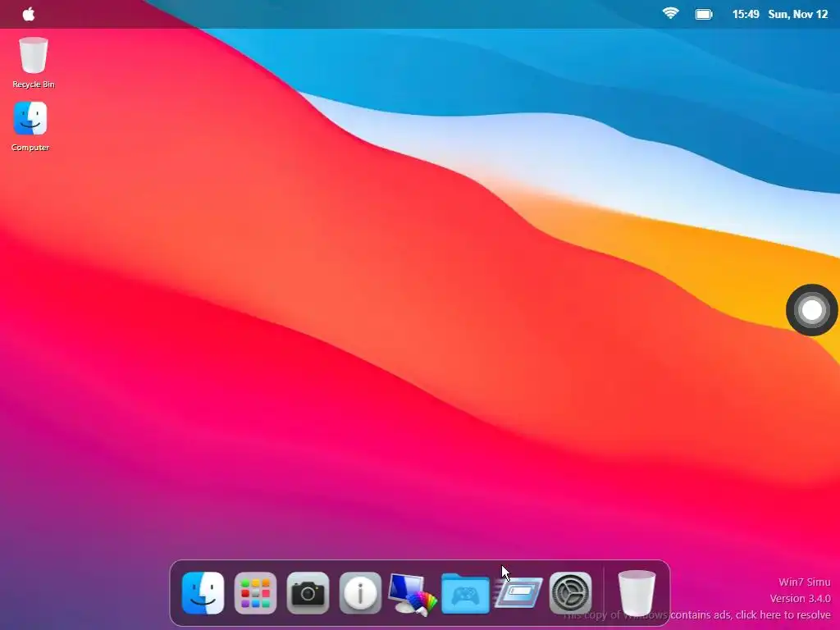Image resolution: width=840 pixels, height=630 pixels.
Task: Click the Version 3.4.0 text
Action: (801, 598)
